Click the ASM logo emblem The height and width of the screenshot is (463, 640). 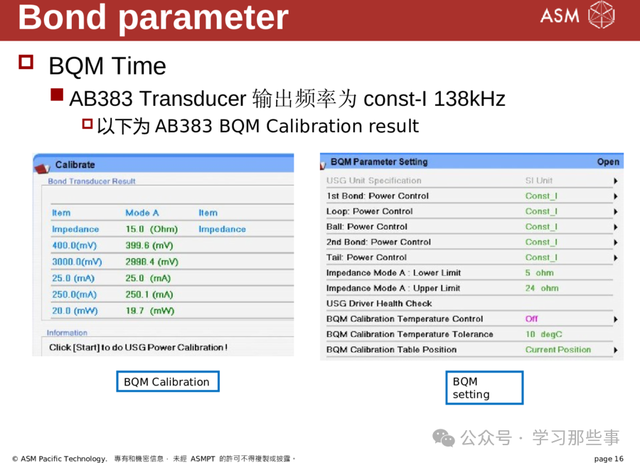pos(601,15)
